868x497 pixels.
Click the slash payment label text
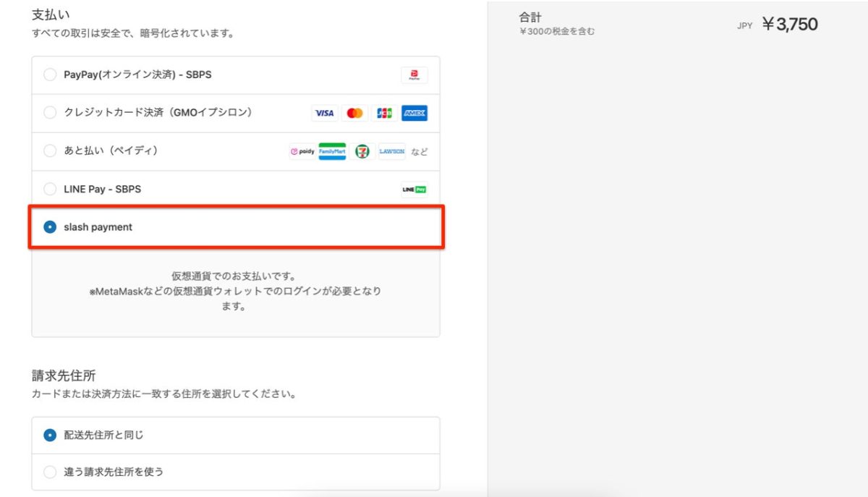pos(98,227)
